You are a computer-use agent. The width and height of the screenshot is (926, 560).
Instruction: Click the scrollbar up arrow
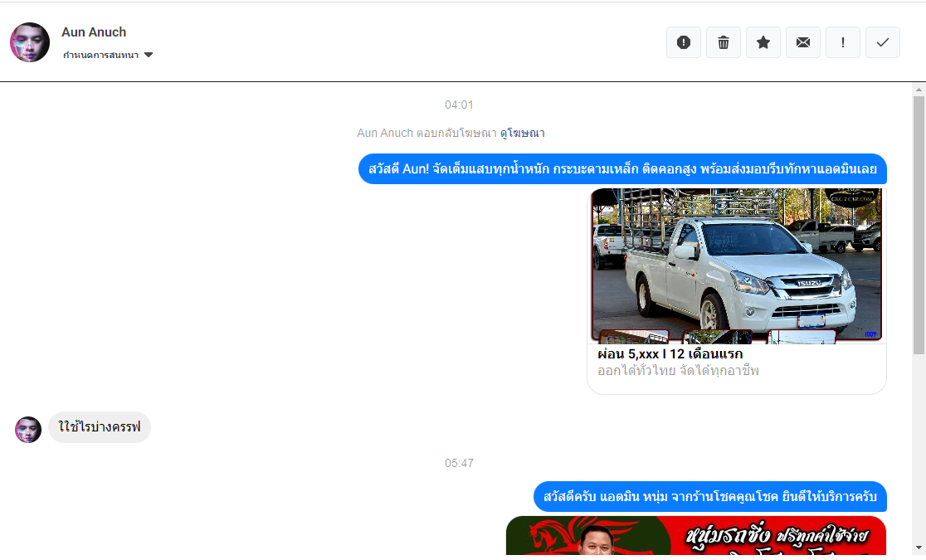[919, 89]
